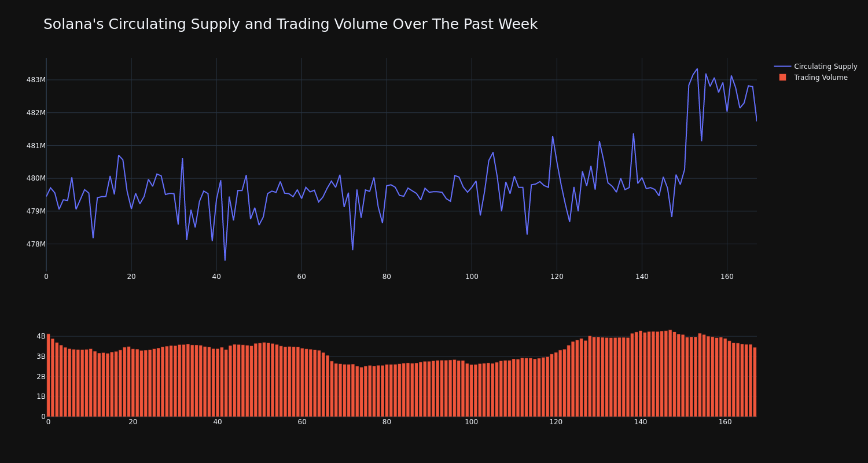Click the 60 tick on supply chart x-axis
This screenshot has height=463, width=868.
(x=301, y=277)
